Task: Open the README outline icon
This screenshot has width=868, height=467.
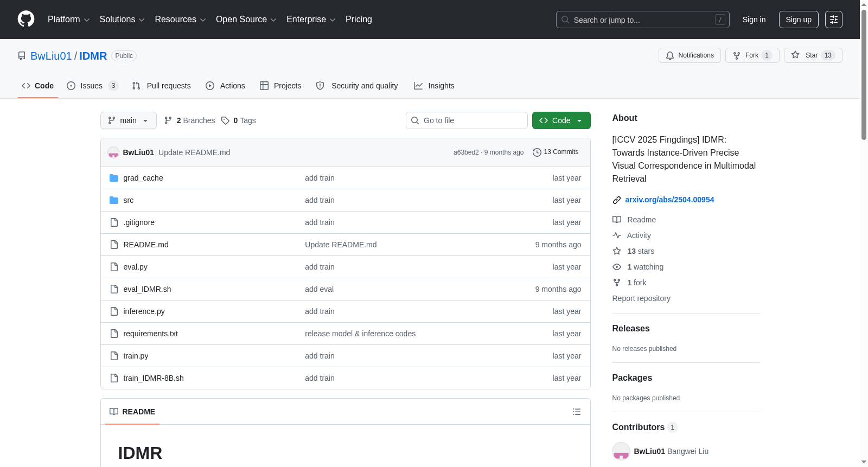Action: pos(577,412)
